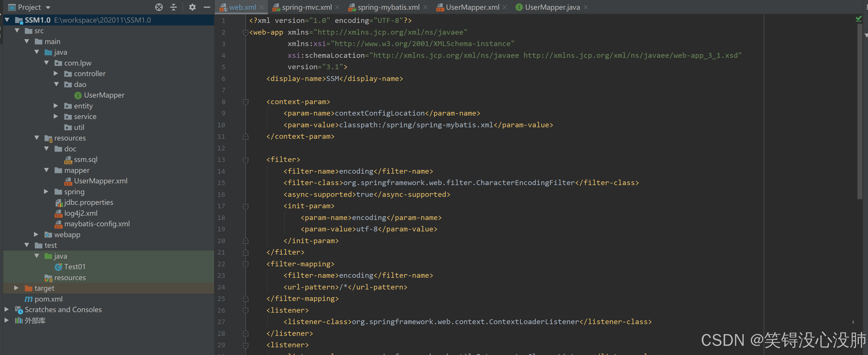Fold the listener block at line 29
This screenshot has height=355, width=868.
tap(246, 345)
